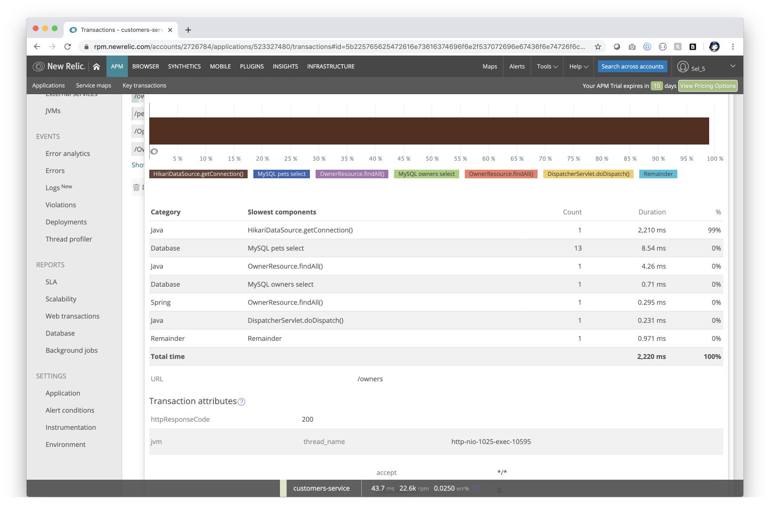This screenshot has height=532, width=770.
Task: Click the error rate help icon
Action: tap(476, 488)
